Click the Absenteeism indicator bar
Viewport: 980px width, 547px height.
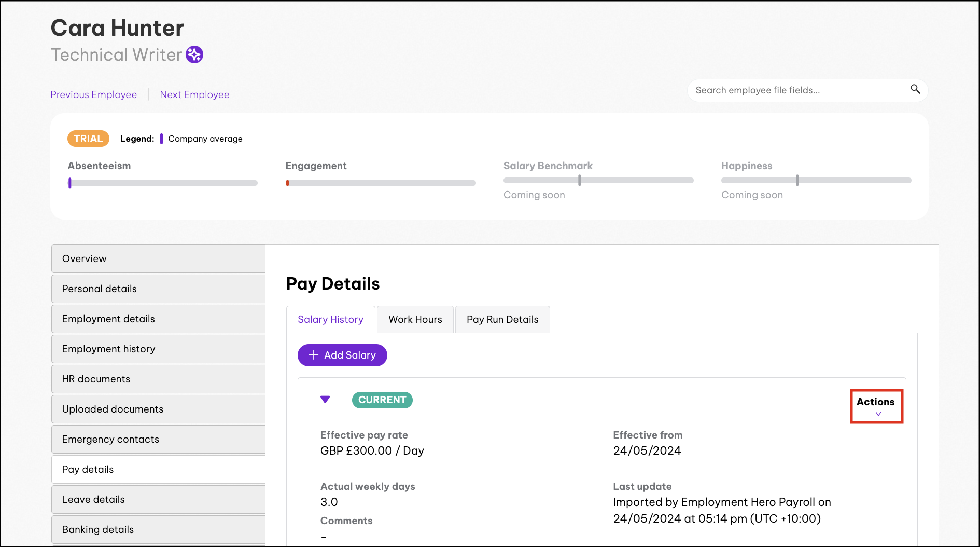click(163, 183)
